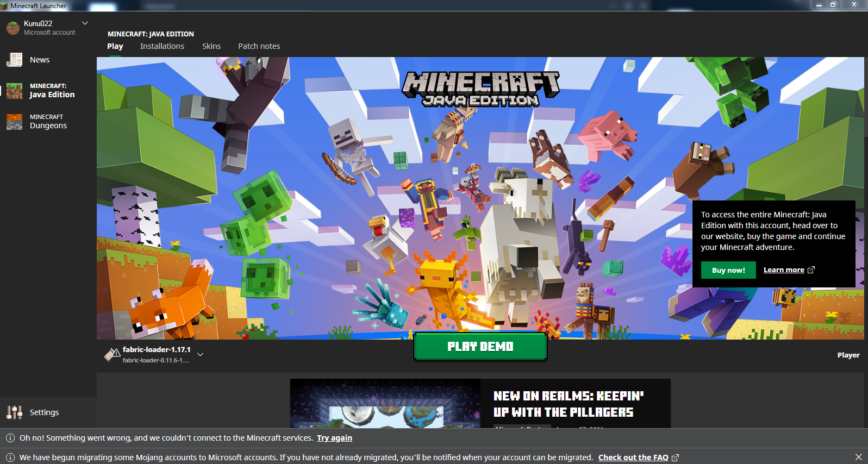Select the Minecraft Dungeons icon
This screenshot has height=464, width=868.
tap(14, 122)
